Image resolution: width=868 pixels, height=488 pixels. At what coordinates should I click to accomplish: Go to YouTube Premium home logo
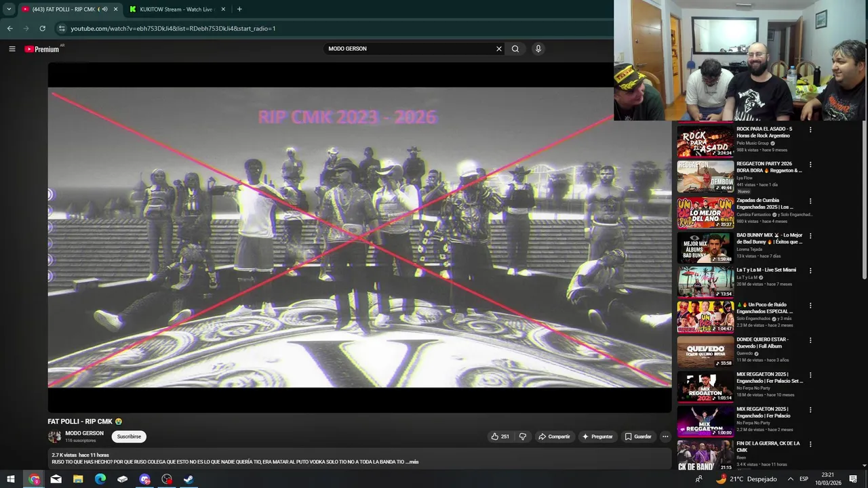pos(42,49)
